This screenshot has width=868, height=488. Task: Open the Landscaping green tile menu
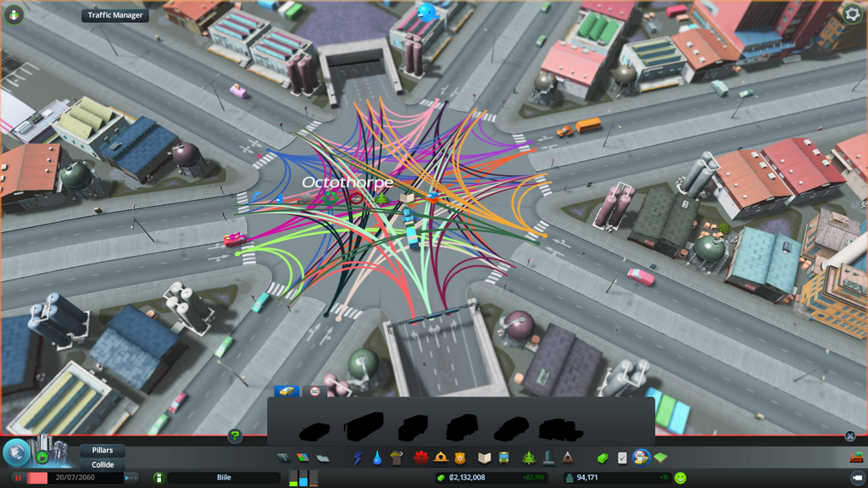pos(660,457)
